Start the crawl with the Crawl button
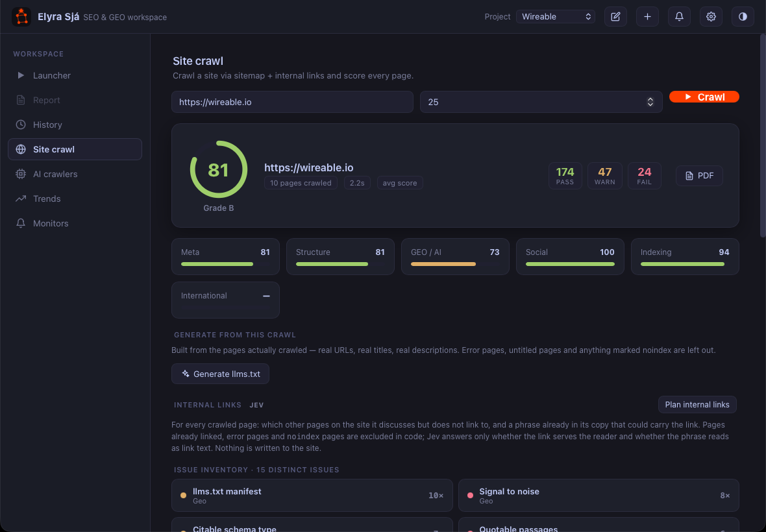The width and height of the screenshot is (766, 532). pyautogui.click(x=704, y=97)
